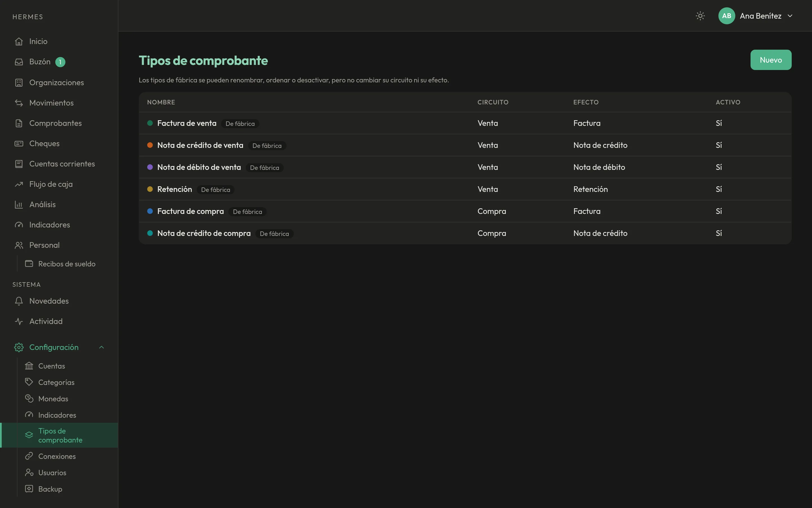Click the Movimientos arrows icon
The image size is (812, 508).
pyautogui.click(x=19, y=103)
